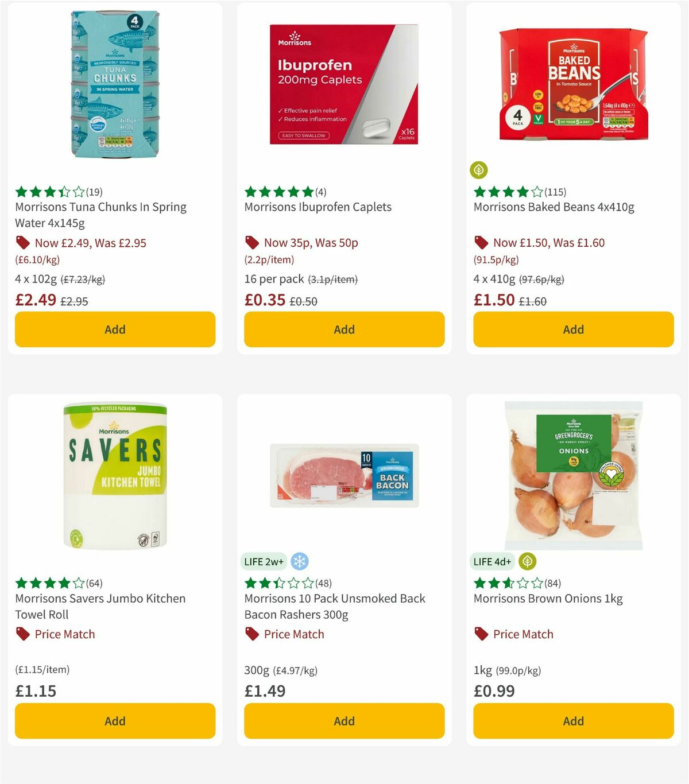Open the Morrisons Brown Onions 1kg product page
Image resolution: width=689 pixels, height=784 pixels.
pyautogui.click(x=547, y=598)
